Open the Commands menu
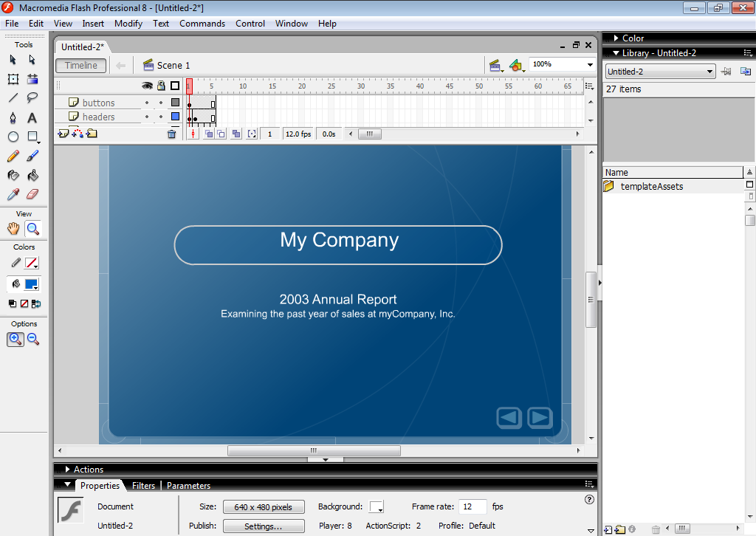 point(202,24)
